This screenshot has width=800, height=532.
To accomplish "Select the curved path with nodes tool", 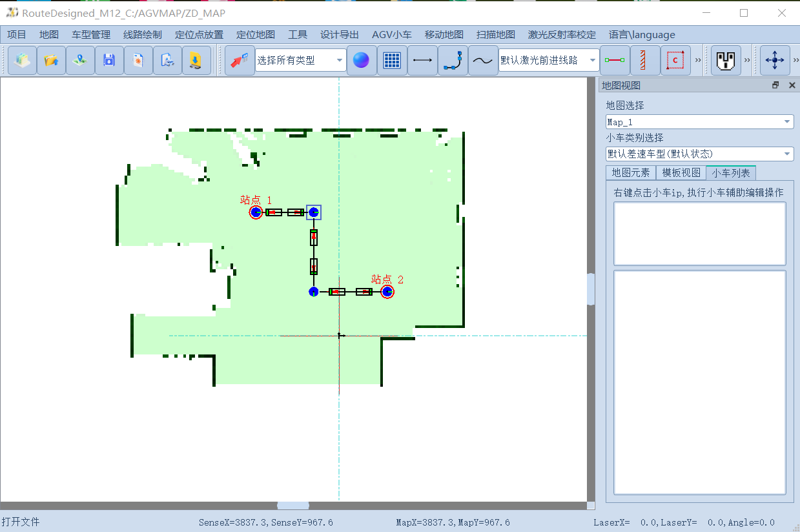I will tap(453, 61).
